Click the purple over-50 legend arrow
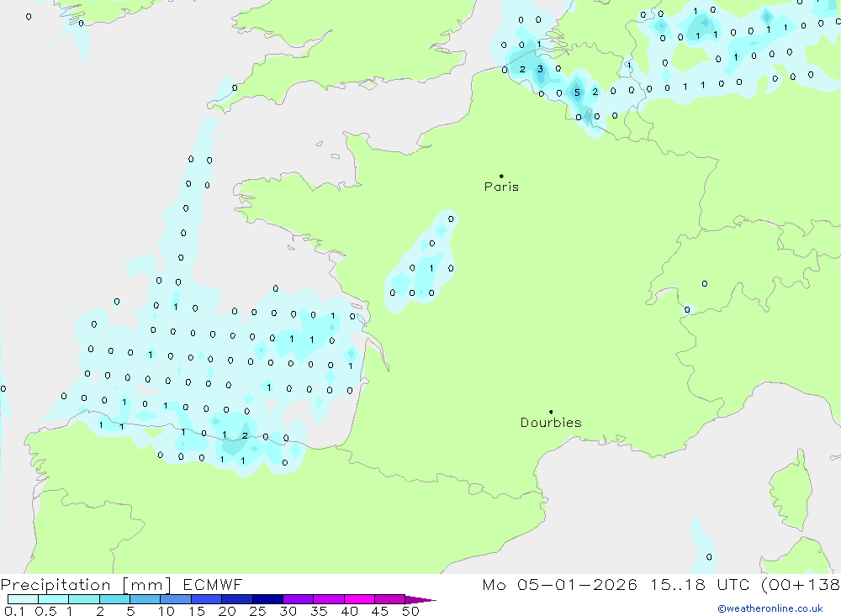 (x=420, y=600)
